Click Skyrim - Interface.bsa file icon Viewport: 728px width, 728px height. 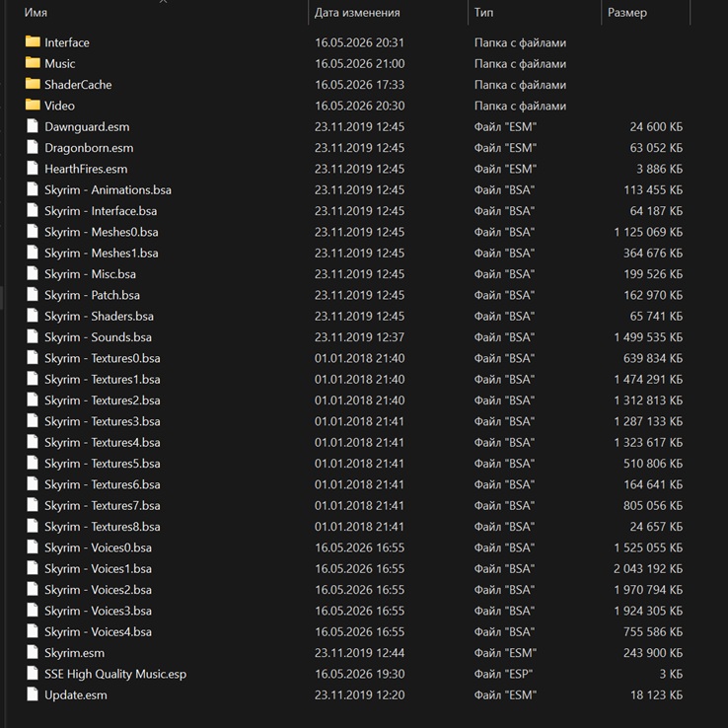point(33,210)
